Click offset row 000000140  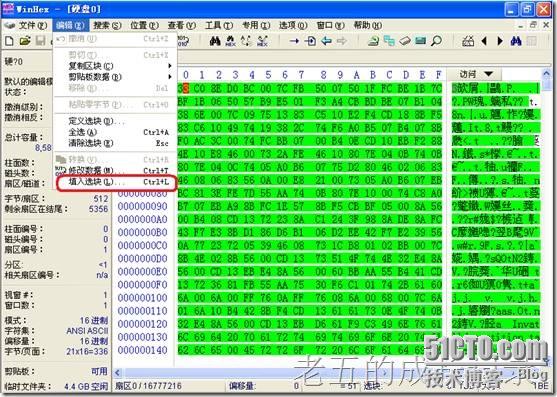click(x=142, y=350)
